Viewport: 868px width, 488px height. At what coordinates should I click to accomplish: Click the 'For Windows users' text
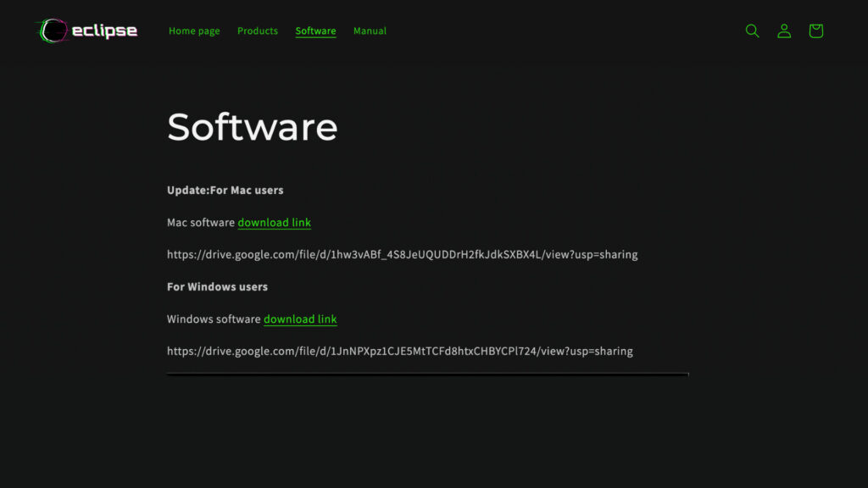[218, 286]
